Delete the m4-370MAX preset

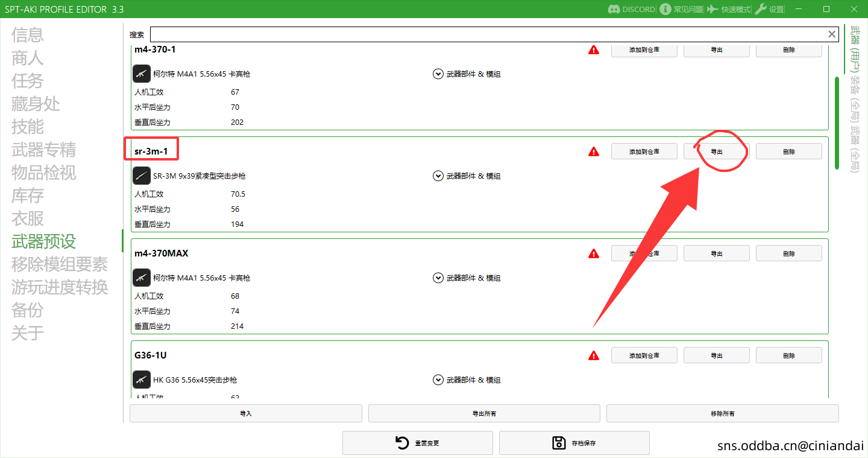click(789, 253)
